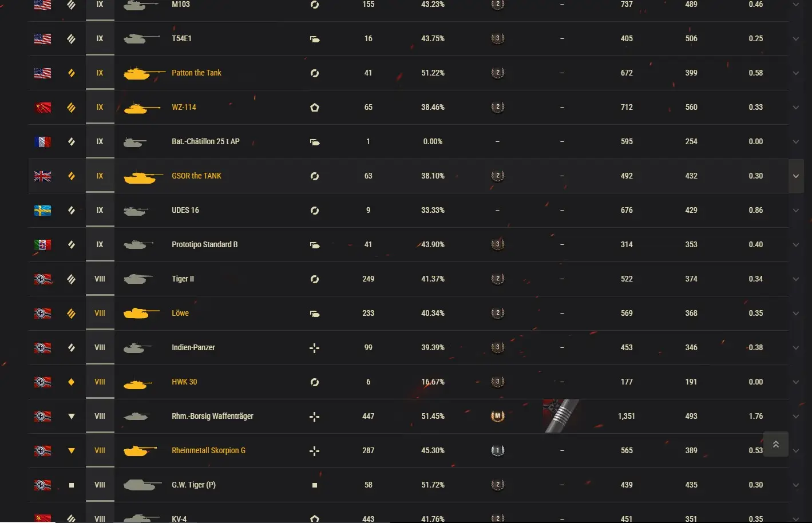This screenshot has width=812, height=523.
Task: Click the Löwe gold tank silhouette
Action: [x=141, y=313]
